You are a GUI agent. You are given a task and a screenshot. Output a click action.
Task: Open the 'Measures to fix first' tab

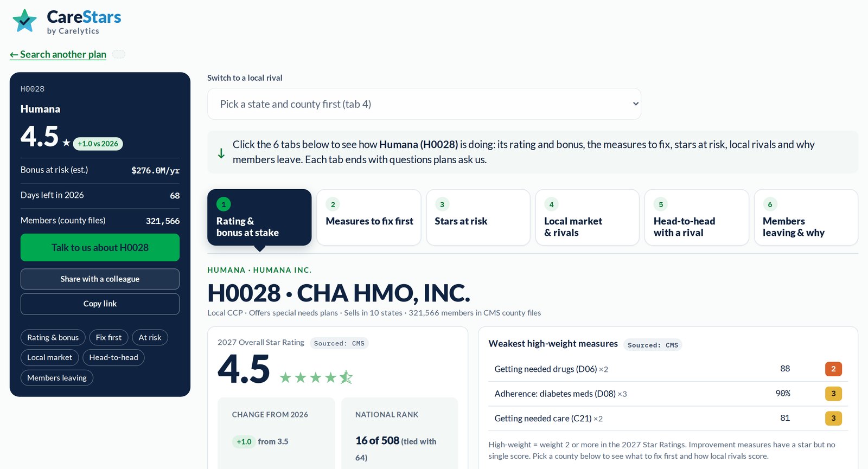[x=369, y=217]
